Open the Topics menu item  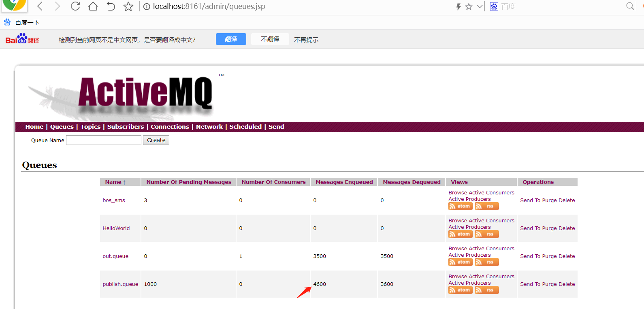point(90,127)
